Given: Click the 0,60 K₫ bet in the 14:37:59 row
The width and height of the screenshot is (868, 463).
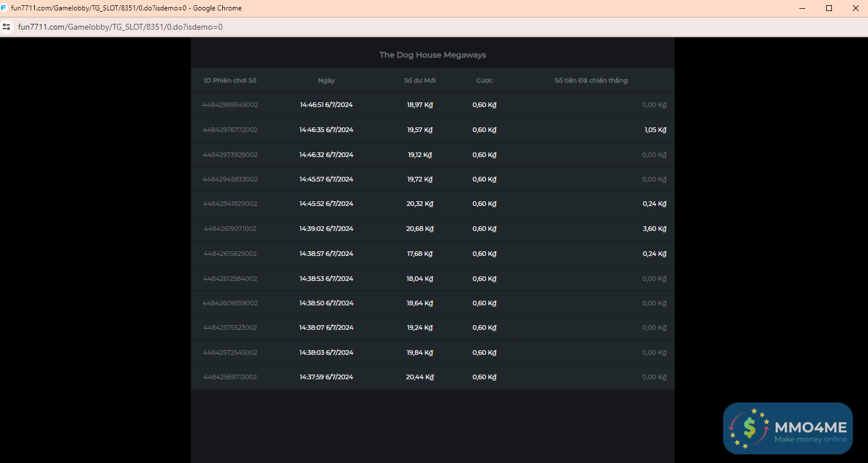Looking at the screenshot, I should point(484,377).
